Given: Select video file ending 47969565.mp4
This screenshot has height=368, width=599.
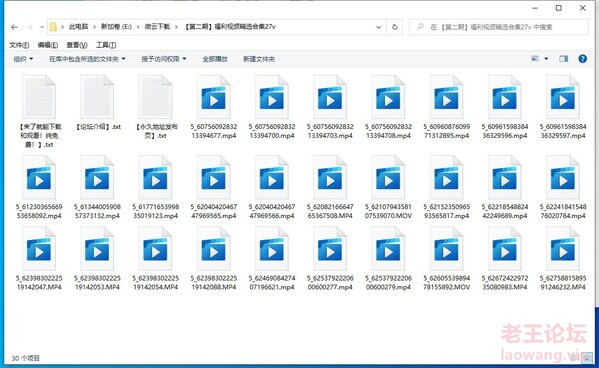Looking at the screenshot, I should 214,187.
